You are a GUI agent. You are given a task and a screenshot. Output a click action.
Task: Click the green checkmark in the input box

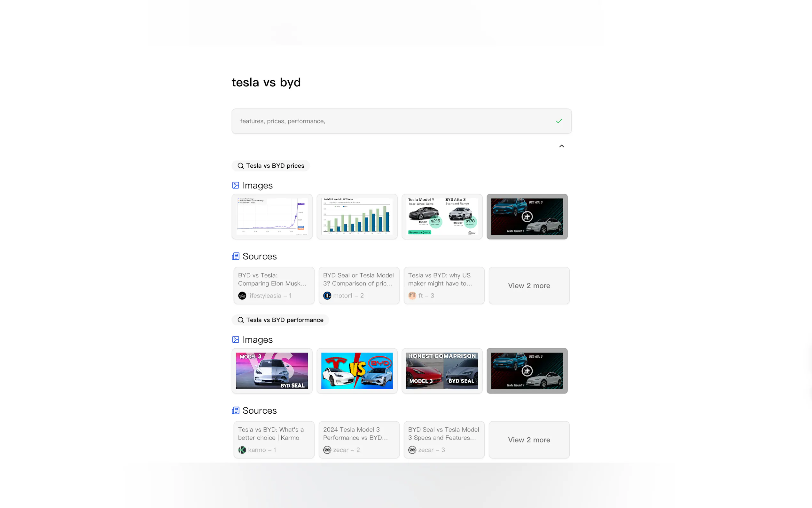(558, 121)
